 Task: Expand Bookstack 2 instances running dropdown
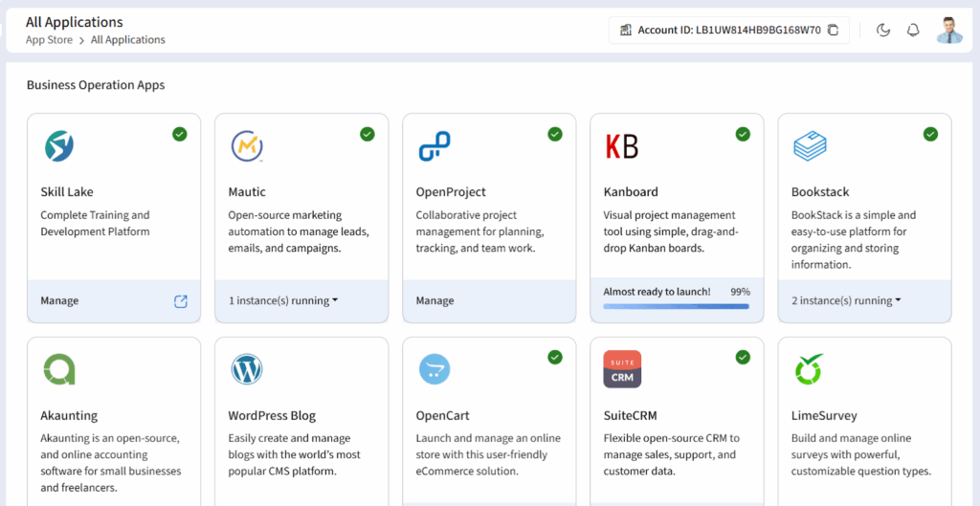[x=847, y=301]
